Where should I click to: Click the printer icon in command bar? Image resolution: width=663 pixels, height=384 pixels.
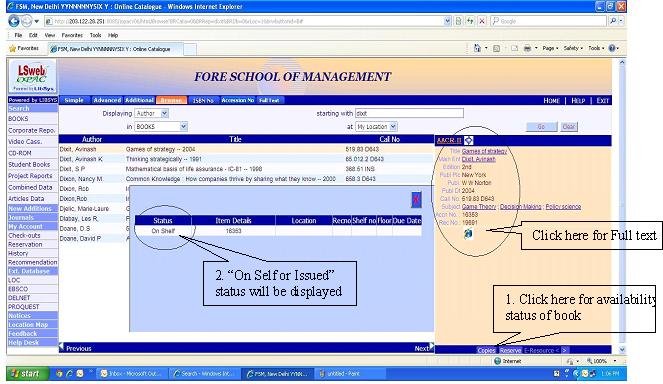coord(527,48)
